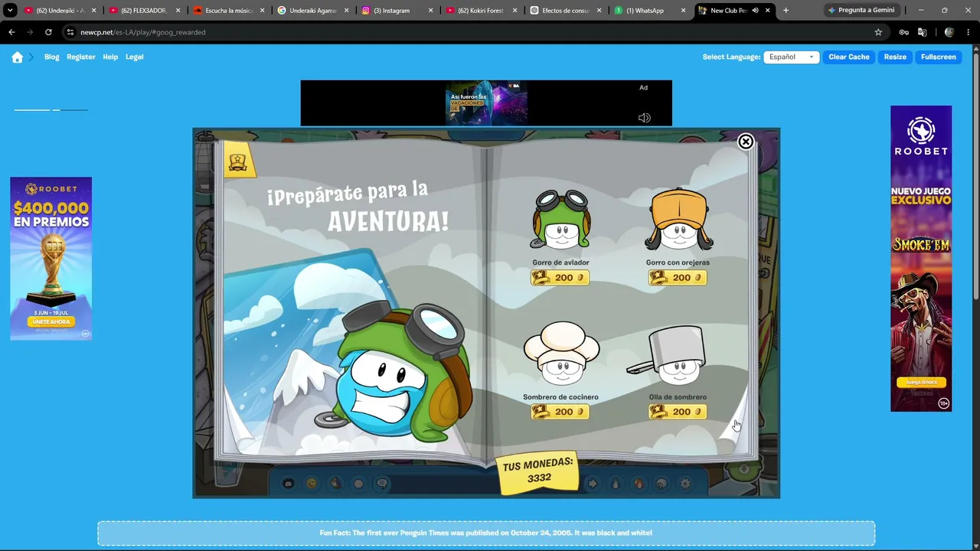The image size is (980, 551).
Task: Click the puffle icon in the game toolbar
Action: pyautogui.click(x=288, y=483)
